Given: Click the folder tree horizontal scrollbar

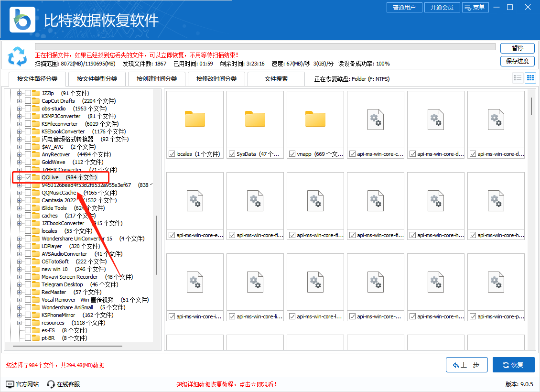Looking at the screenshot, I should (67, 346).
